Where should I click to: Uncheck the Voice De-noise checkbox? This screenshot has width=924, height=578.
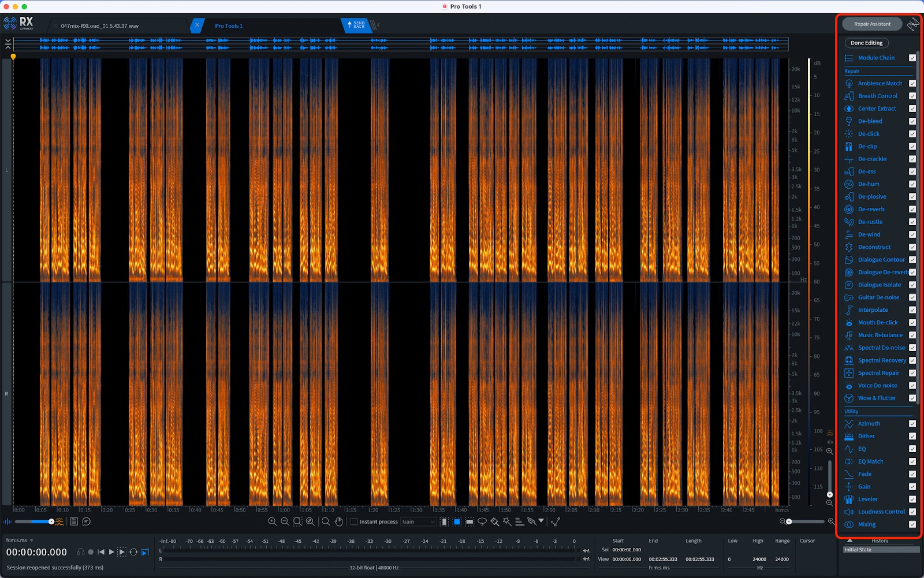912,386
